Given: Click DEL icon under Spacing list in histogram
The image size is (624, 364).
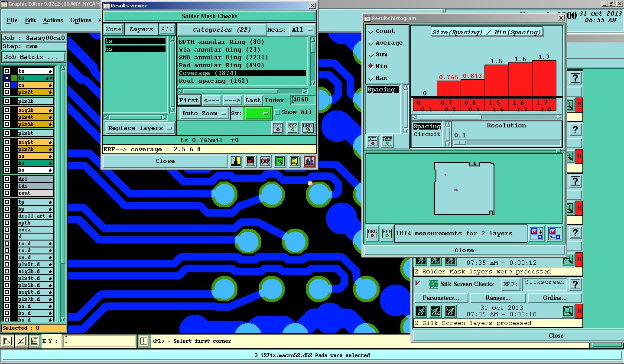Looking at the screenshot, I should pyautogui.click(x=373, y=141).
